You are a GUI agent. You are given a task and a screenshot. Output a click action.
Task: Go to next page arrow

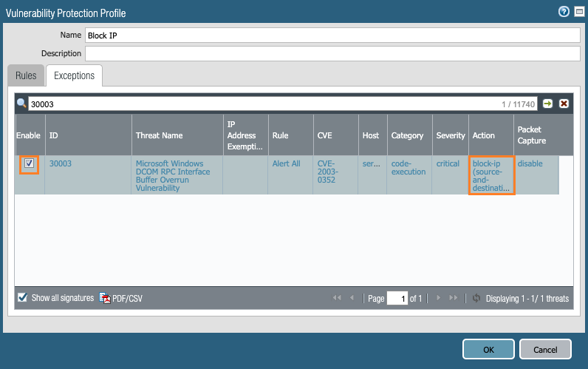point(438,298)
